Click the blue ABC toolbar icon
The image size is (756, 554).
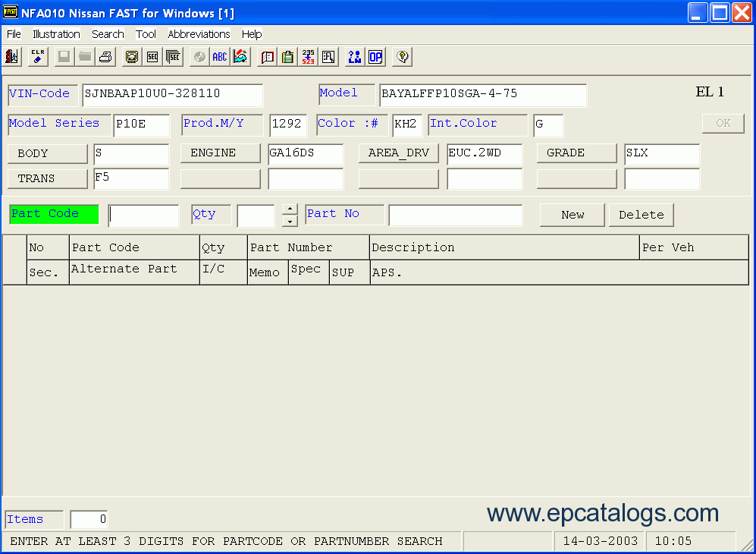(x=220, y=57)
